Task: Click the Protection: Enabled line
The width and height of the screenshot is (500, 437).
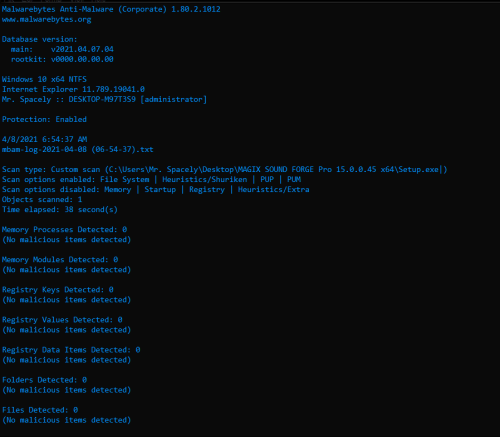Action: pos(44,119)
